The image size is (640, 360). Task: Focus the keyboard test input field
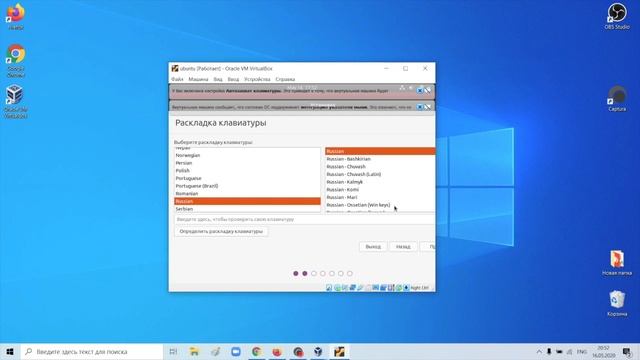point(305,219)
